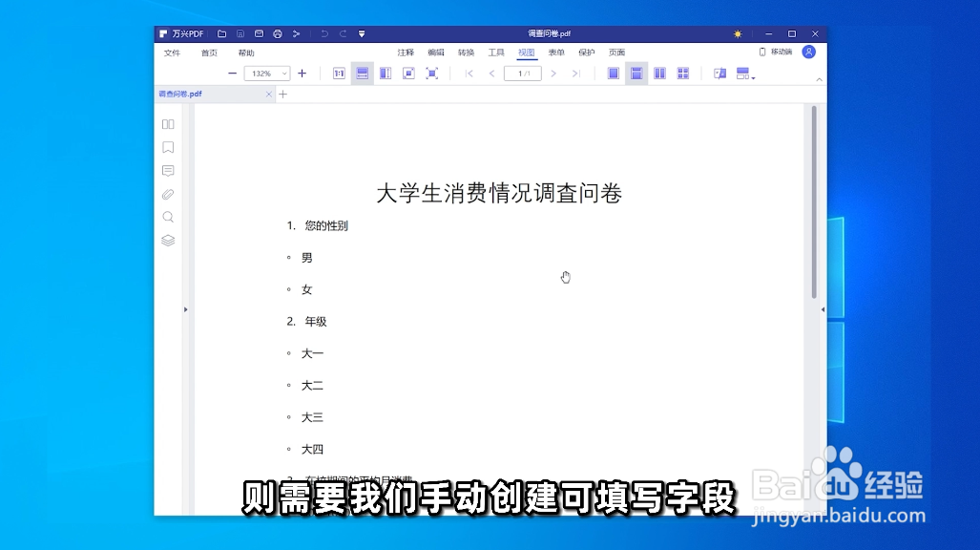This screenshot has height=550, width=980.
Task: Print the PDF using the printer icon
Action: click(277, 32)
